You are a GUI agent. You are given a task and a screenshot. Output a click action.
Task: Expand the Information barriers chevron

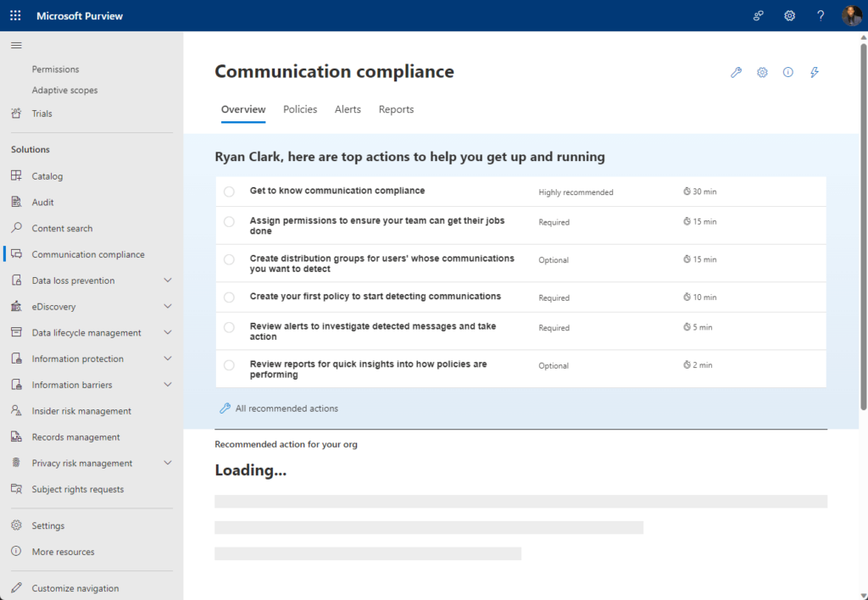coord(168,385)
